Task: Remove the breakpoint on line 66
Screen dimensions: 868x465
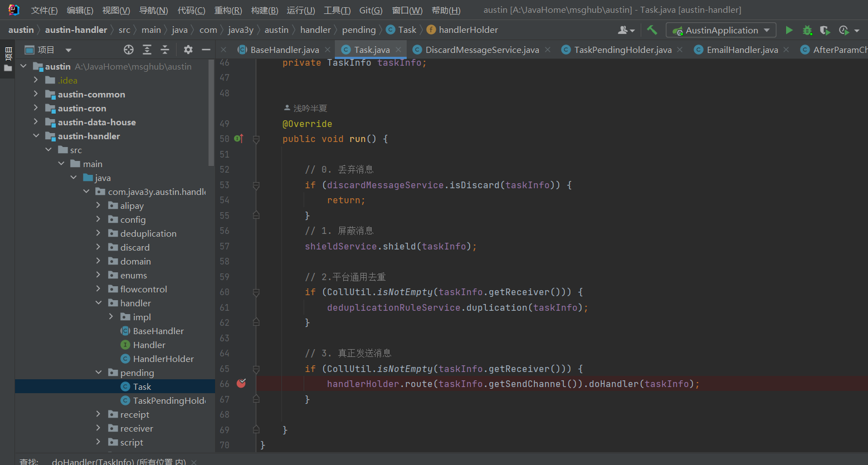Action: (241, 384)
